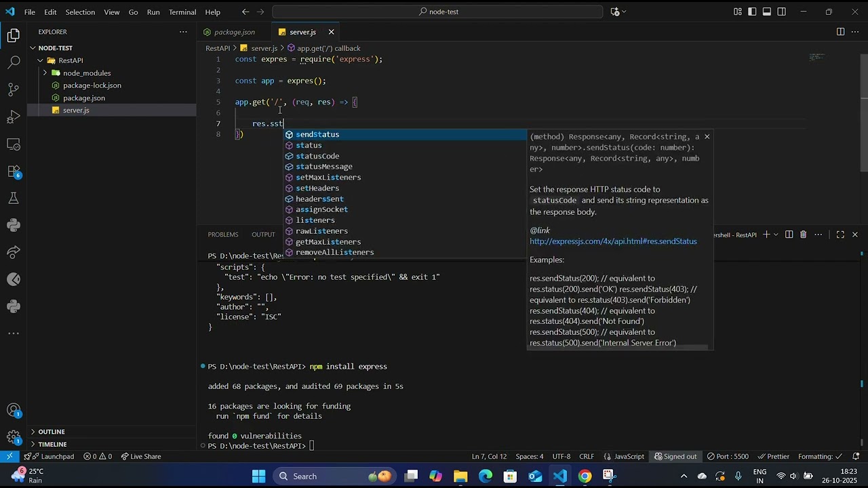Screen dimensions: 868x488
Task: Close the suggestion details widget
Action: tap(707, 137)
